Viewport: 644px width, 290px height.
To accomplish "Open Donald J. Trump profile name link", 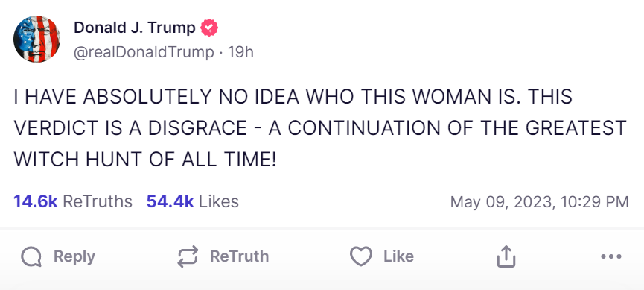I will (135, 28).
